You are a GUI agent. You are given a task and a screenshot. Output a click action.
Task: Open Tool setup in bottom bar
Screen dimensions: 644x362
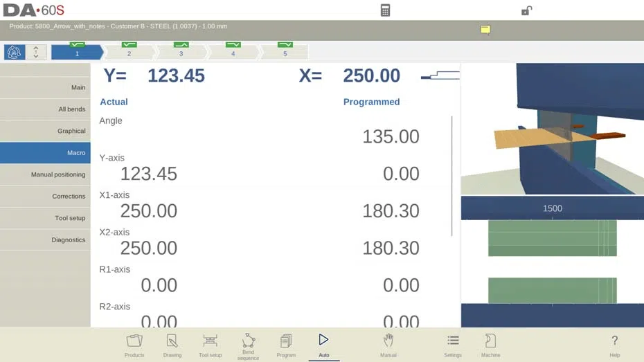point(210,345)
